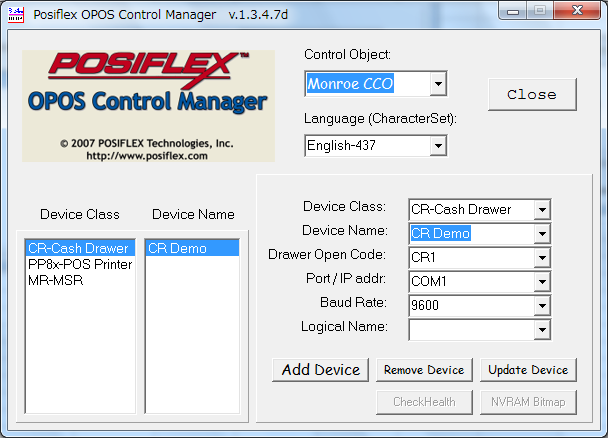Select MR-MSR in device class list
Image resolution: width=608 pixels, height=438 pixels.
[x=80, y=280]
